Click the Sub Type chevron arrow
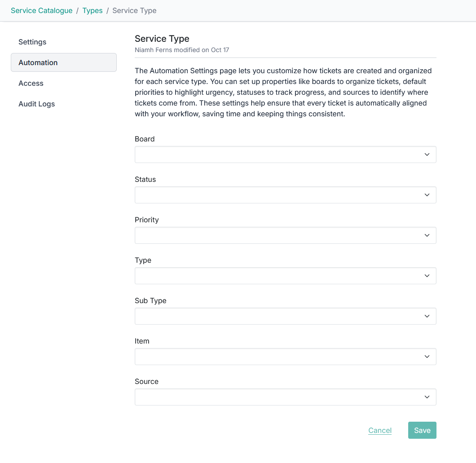Image resolution: width=476 pixels, height=463 pixels. coord(427,316)
